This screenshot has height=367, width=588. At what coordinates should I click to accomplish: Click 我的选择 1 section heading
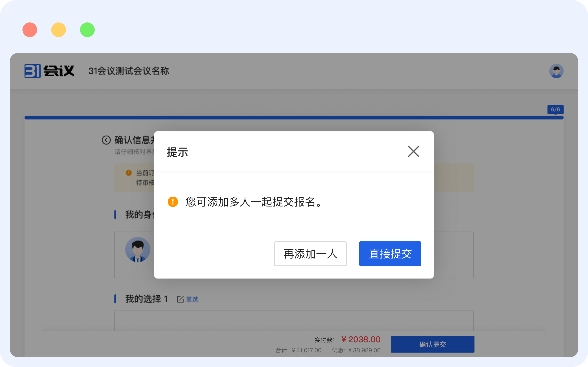(147, 299)
